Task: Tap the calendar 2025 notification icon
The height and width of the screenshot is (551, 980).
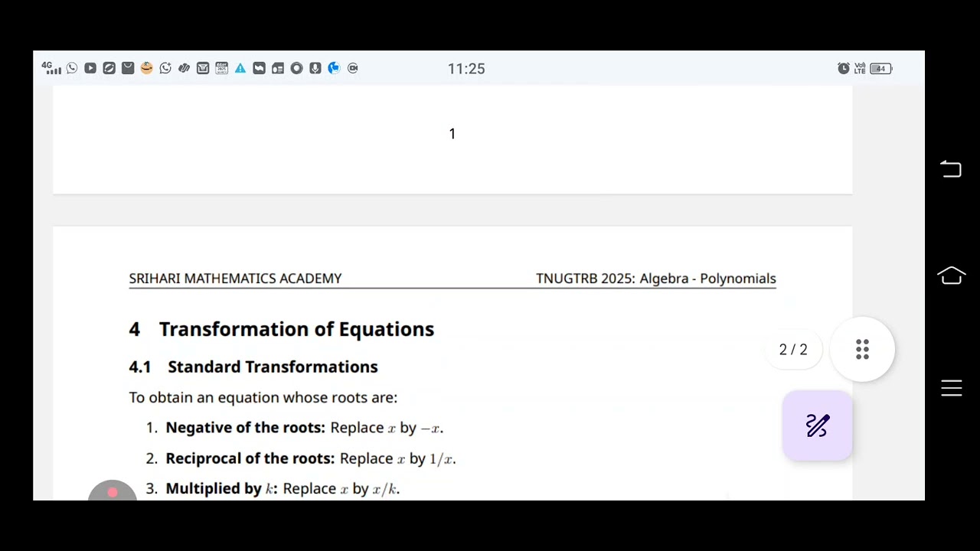Action: 221,68
